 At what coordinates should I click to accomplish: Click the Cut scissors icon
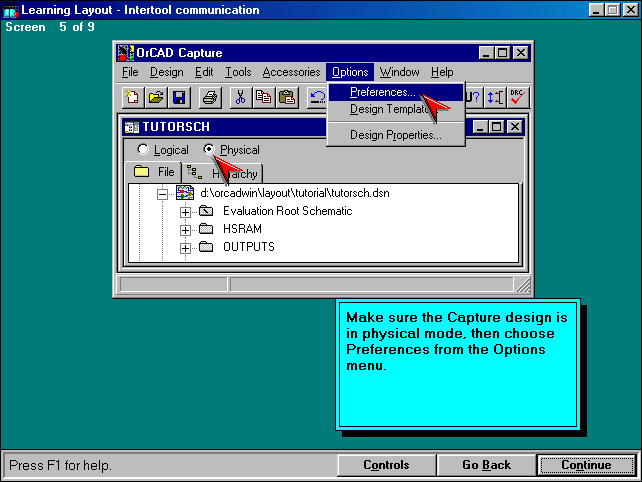point(240,97)
